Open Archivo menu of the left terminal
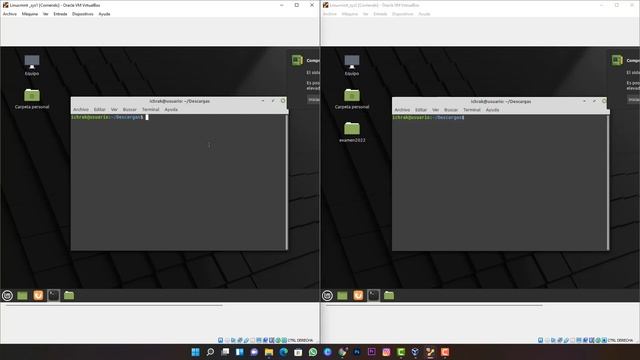640x360 pixels. [x=81, y=109]
